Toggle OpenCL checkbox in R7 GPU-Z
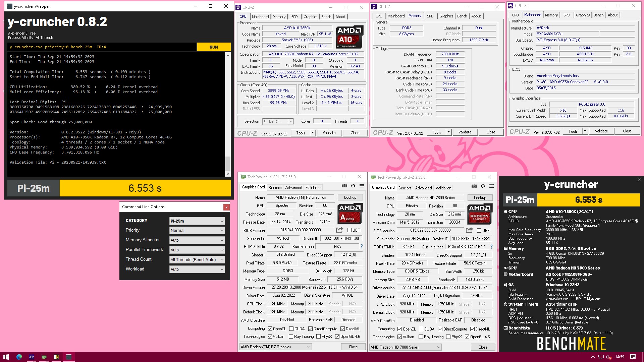The height and width of the screenshot is (362, 644). (x=270, y=329)
